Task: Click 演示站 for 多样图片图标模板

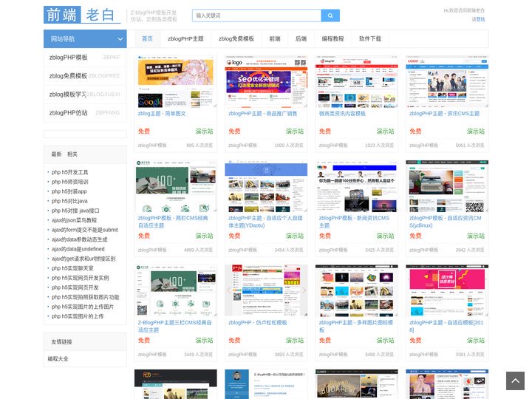Action: click(385, 341)
